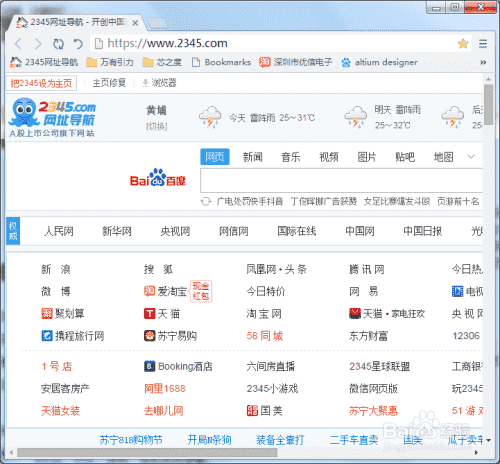Open the 新浪 site link

56,269
